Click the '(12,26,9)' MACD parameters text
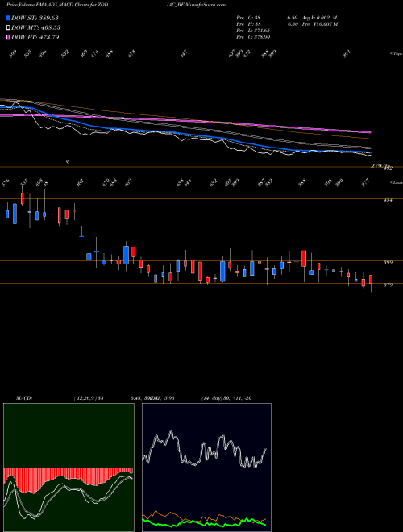This screenshot has width=403, height=532. coord(85,398)
